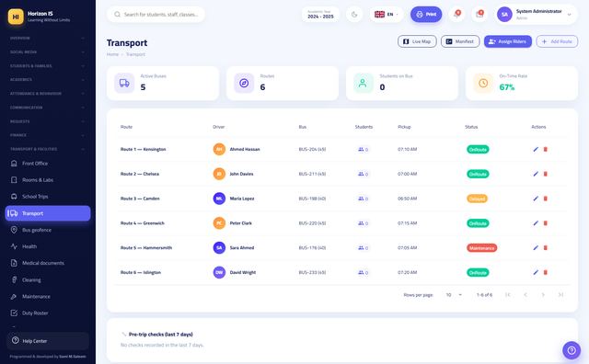Select the Transport sidebar item

point(48,213)
